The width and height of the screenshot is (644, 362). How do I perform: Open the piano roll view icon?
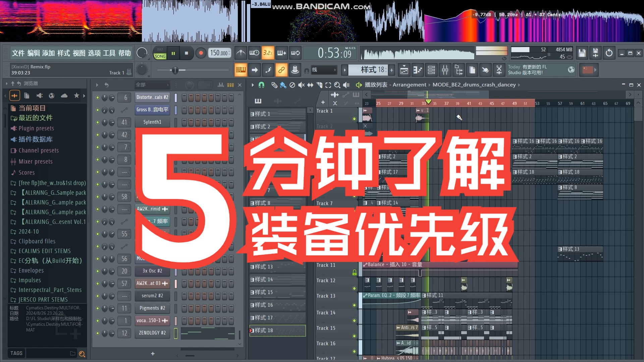pos(418,70)
